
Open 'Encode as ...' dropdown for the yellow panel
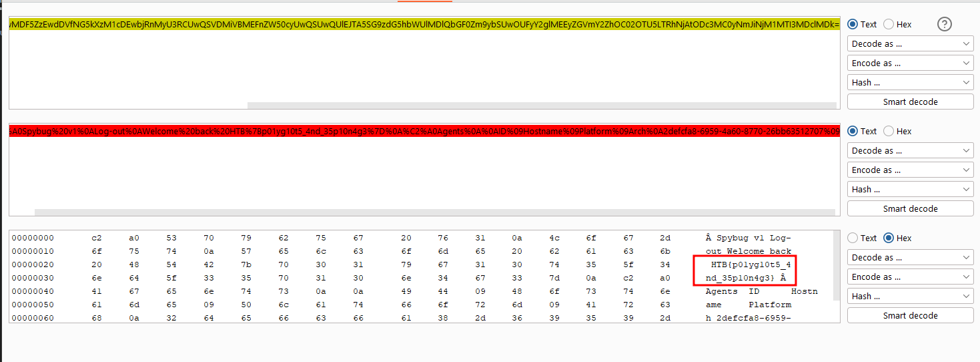coord(910,63)
